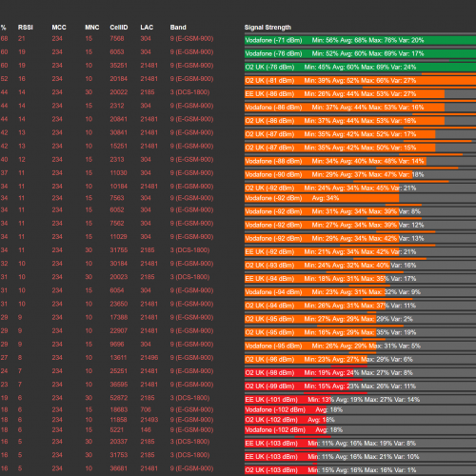Click the Band column header
Image resolution: width=476 pixels, height=476 pixels.
coord(178,28)
